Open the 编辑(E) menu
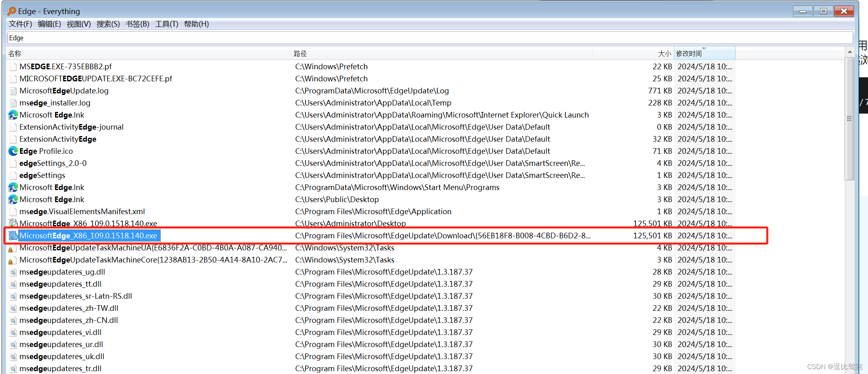868x374 pixels. point(50,24)
